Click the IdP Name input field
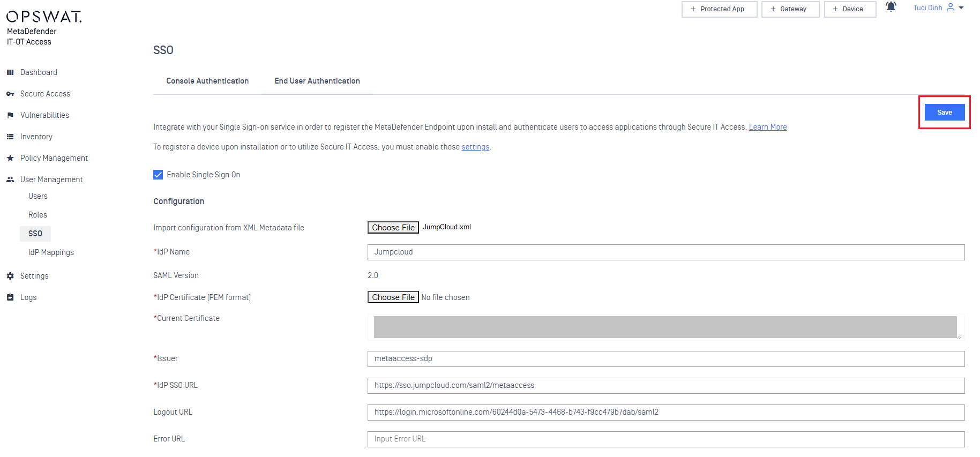The width and height of the screenshot is (980, 457). coord(666,252)
